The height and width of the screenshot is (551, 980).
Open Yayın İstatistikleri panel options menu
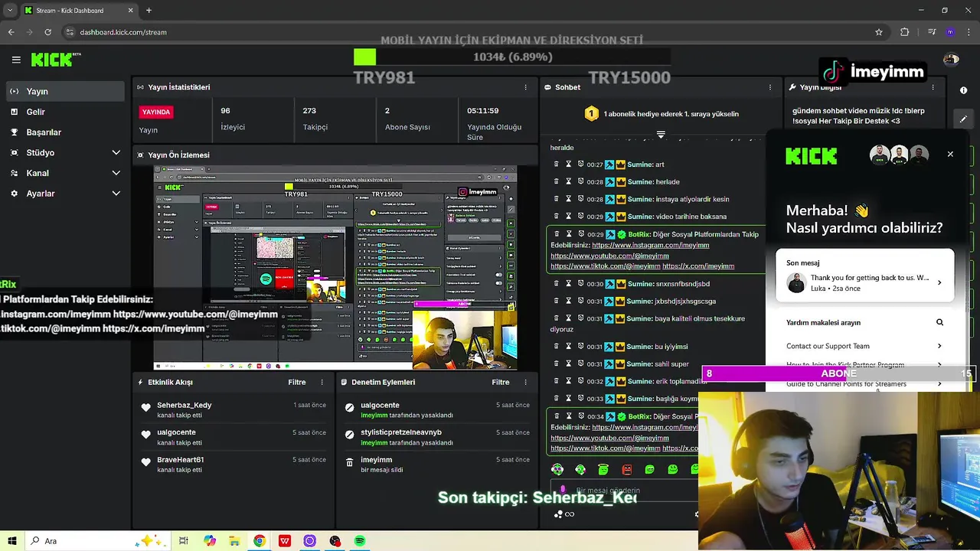pos(525,87)
